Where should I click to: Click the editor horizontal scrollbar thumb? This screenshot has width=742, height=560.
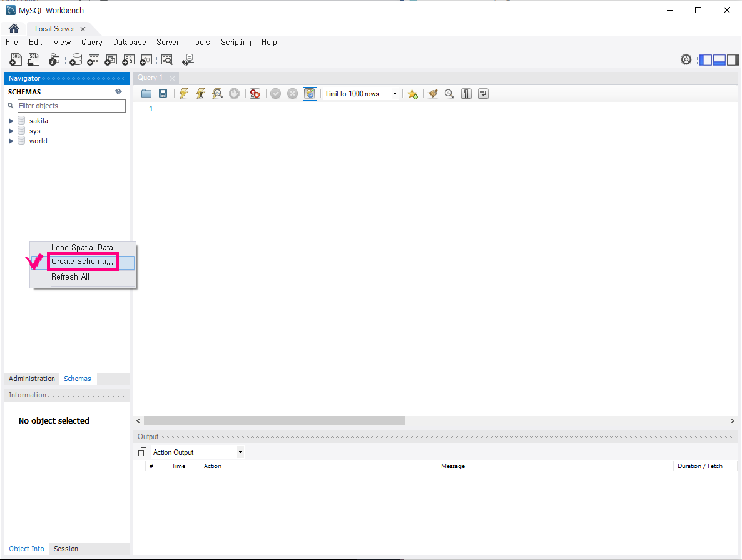coord(275,421)
